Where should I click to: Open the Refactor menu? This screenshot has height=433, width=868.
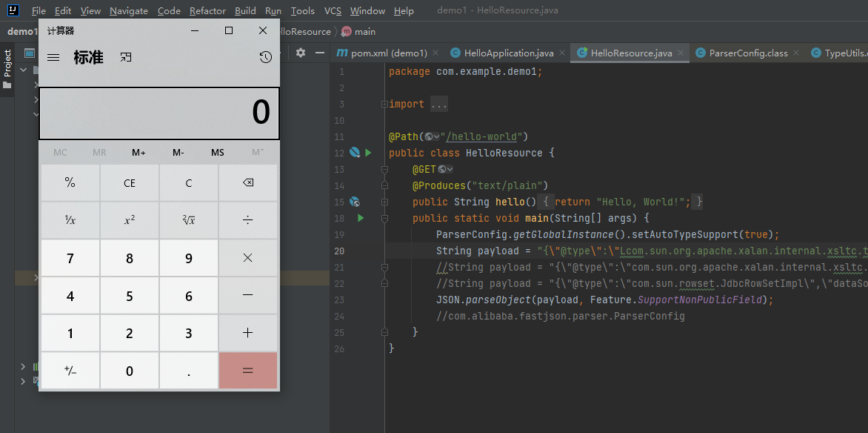pos(207,10)
